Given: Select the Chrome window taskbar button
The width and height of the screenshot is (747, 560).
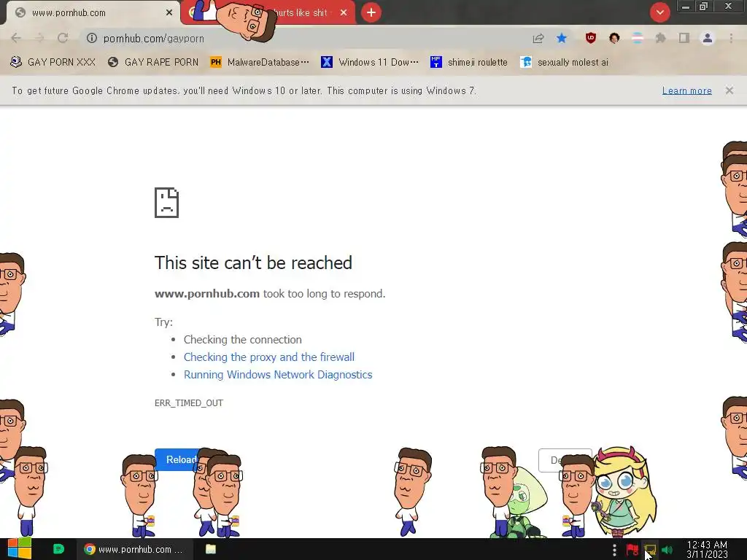Looking at the screenshot, I should [x=134, y=549].
